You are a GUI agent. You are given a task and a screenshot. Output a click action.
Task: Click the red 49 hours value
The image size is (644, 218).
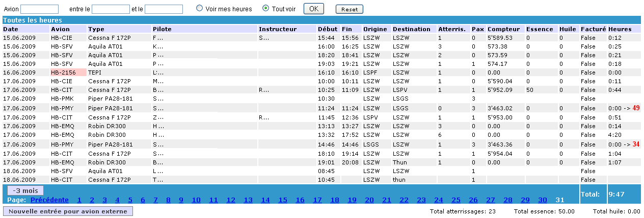click(x=636, y=108)
